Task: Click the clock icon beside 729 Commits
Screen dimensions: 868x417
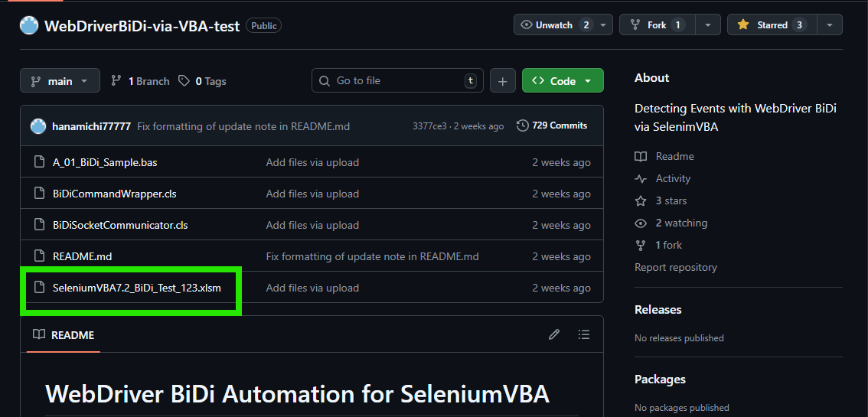Action: [522, 125]
